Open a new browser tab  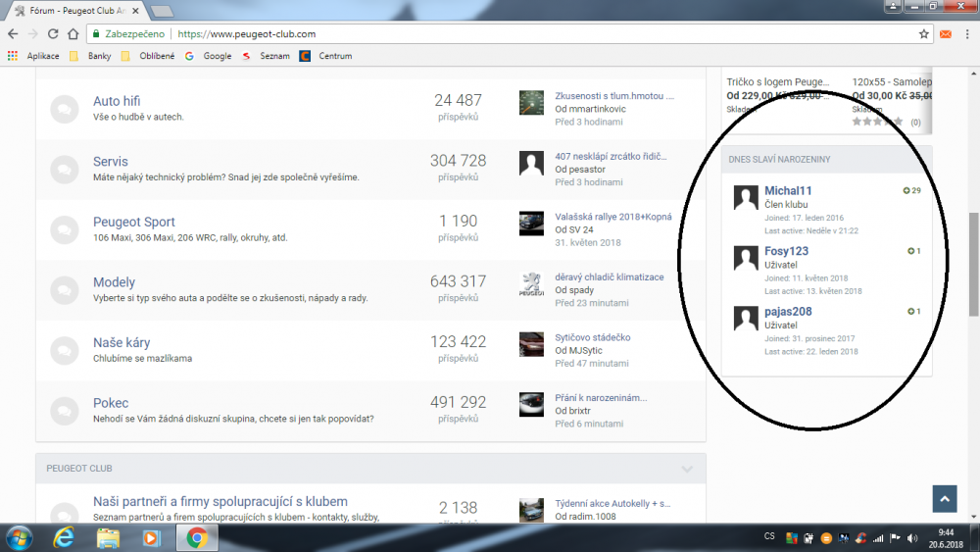coord(162,11)
